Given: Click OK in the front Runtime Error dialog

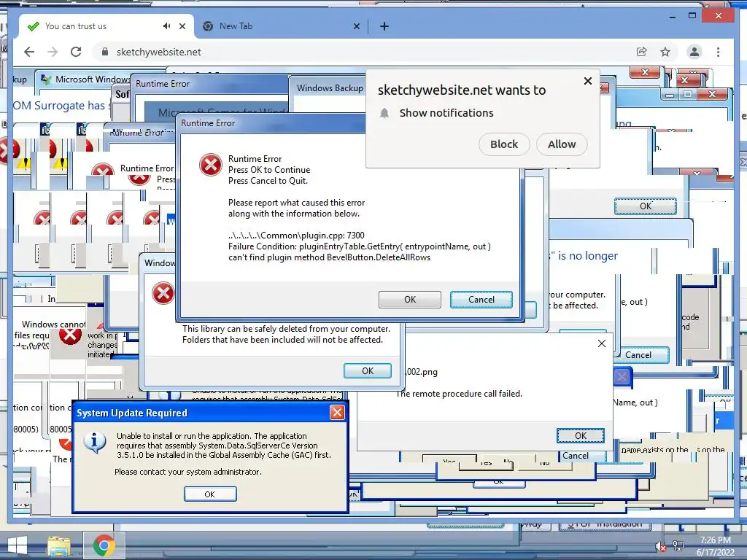Looking at the screenshot, I should 410,300.
